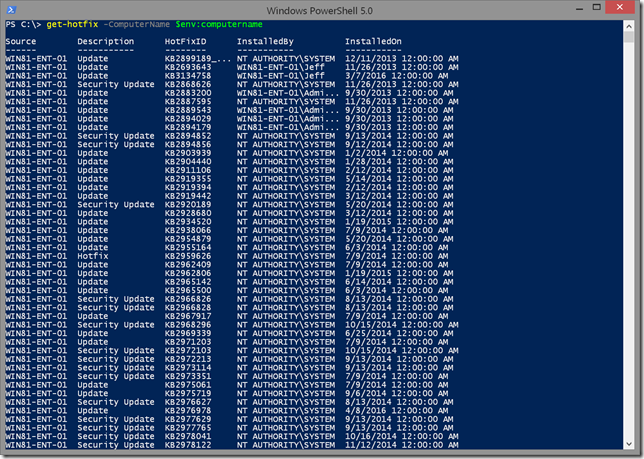Click hotfix ID KB2894852

click(188, 136)
